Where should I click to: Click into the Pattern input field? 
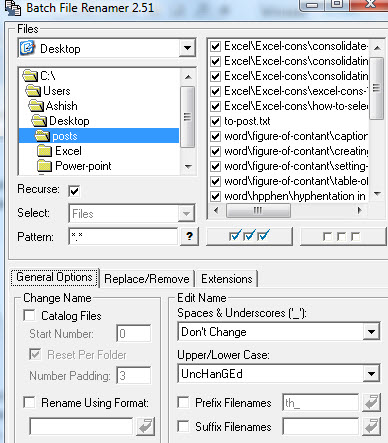tap(123, 236)
